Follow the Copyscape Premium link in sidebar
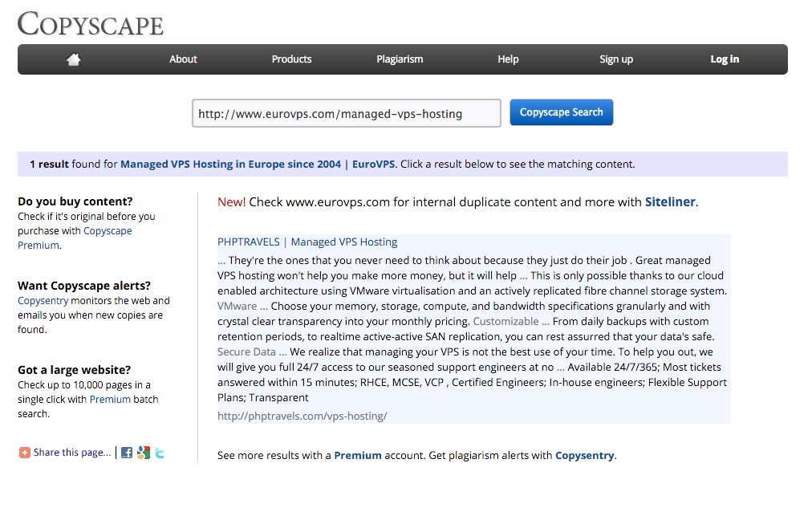This screenshot has width=812, height=516. (x=75, y=238)
